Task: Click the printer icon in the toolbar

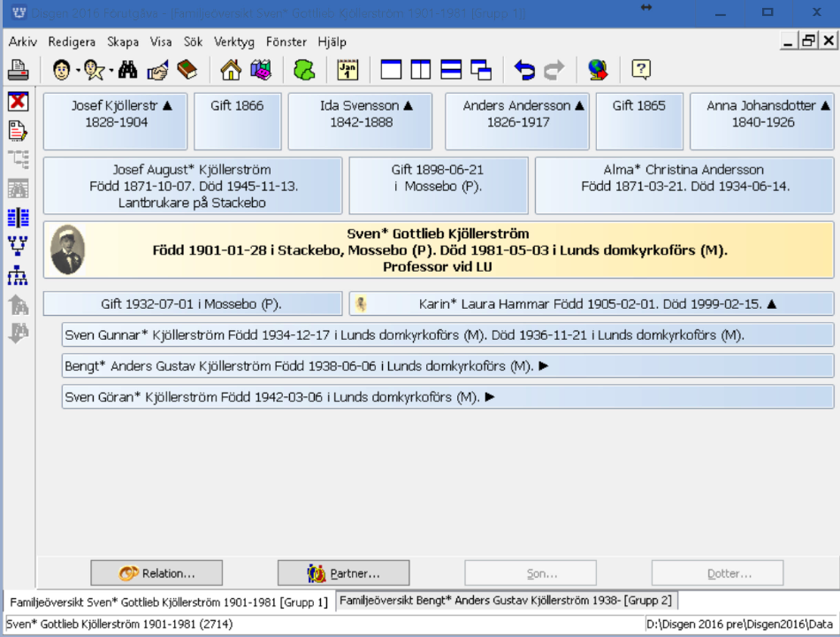Action: click(x=19, y=70)
